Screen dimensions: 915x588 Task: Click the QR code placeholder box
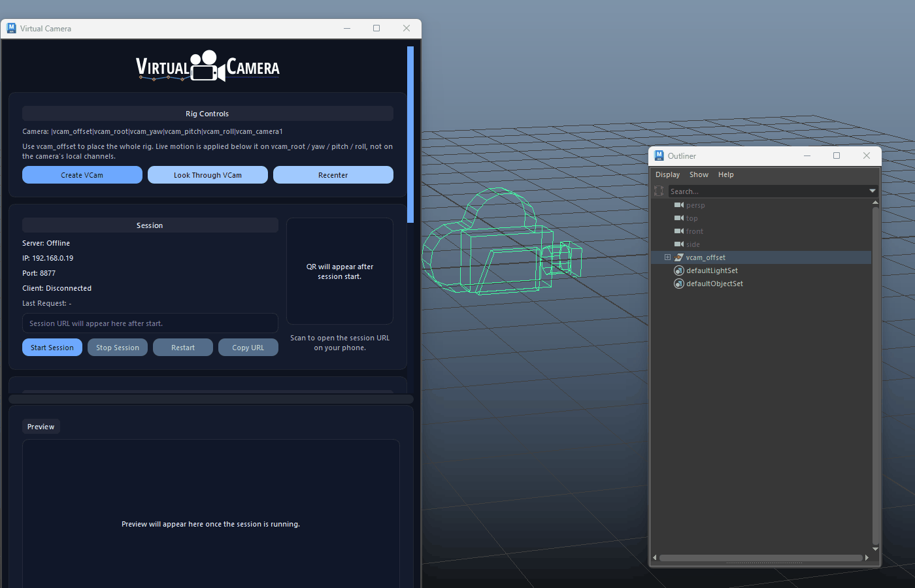point(340,271)
